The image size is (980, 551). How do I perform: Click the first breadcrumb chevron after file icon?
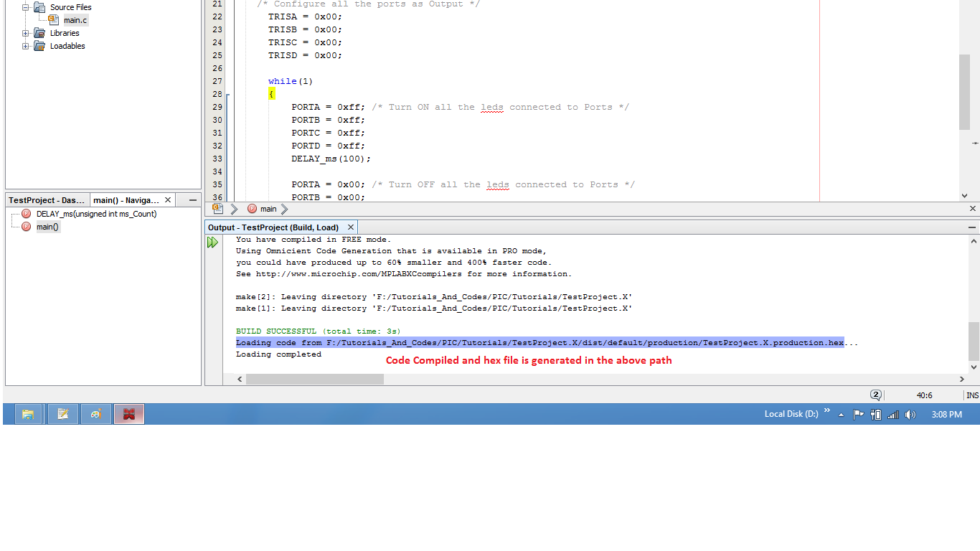tap(235, 209)
